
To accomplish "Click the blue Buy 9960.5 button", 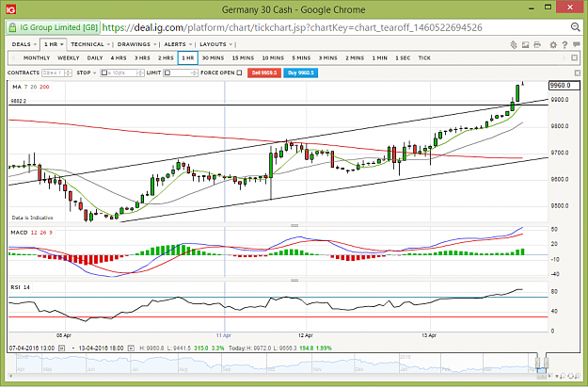I will [301, 73].
